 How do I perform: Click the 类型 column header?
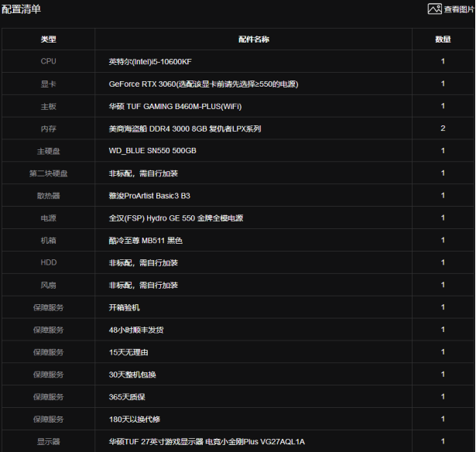point(48,39)
